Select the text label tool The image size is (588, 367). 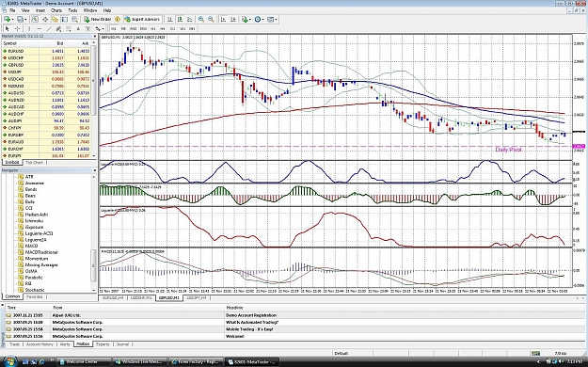(x=87, y=28)
